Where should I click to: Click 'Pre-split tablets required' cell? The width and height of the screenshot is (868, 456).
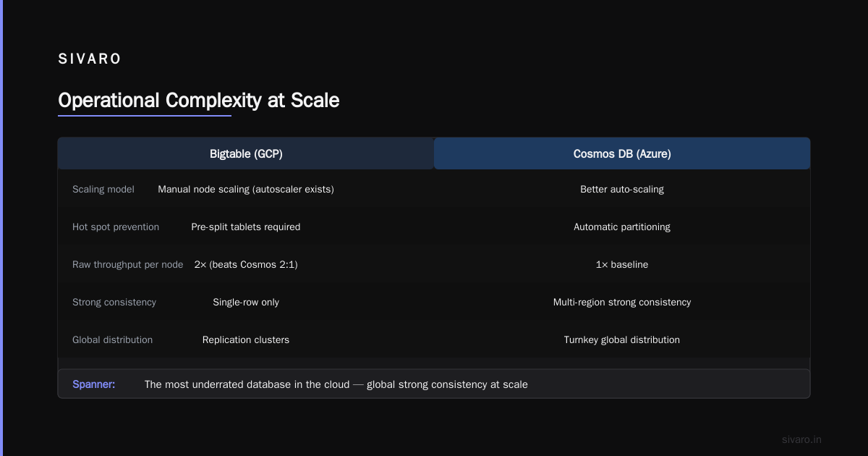pyautogui.click(x=246, y=227)
